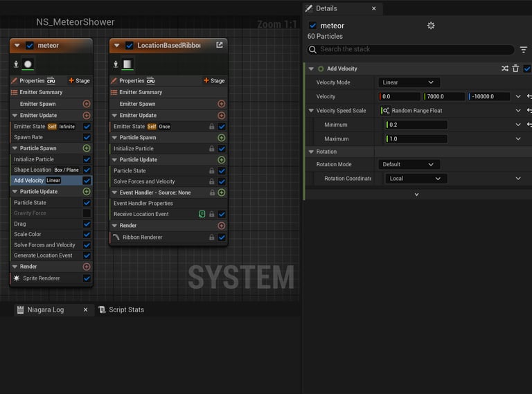This screenshot has width=532, height=394.
Task: Select meteor Properties row
Action: pos(33,81)
